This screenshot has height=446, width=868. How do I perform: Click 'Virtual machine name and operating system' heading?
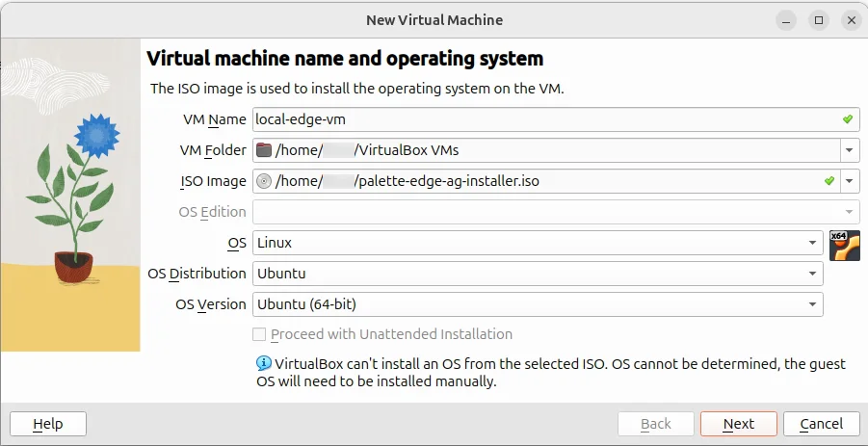pos(345,58)
